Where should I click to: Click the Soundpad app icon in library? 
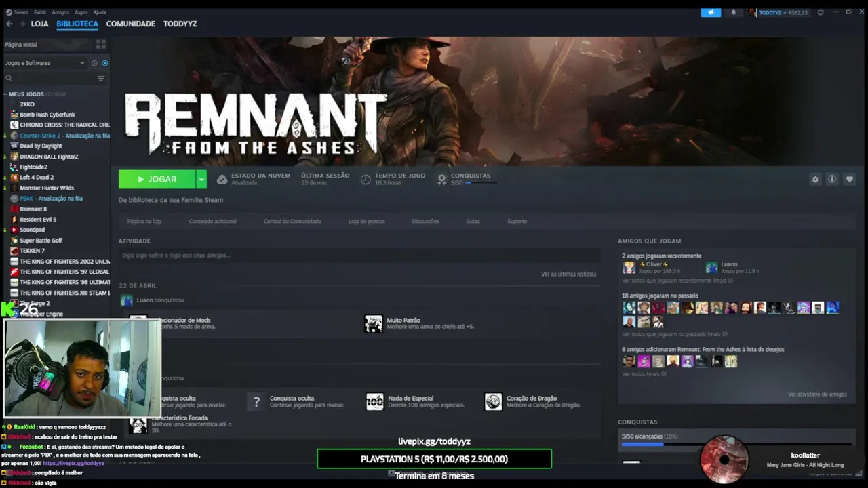(x=14, y=230)
